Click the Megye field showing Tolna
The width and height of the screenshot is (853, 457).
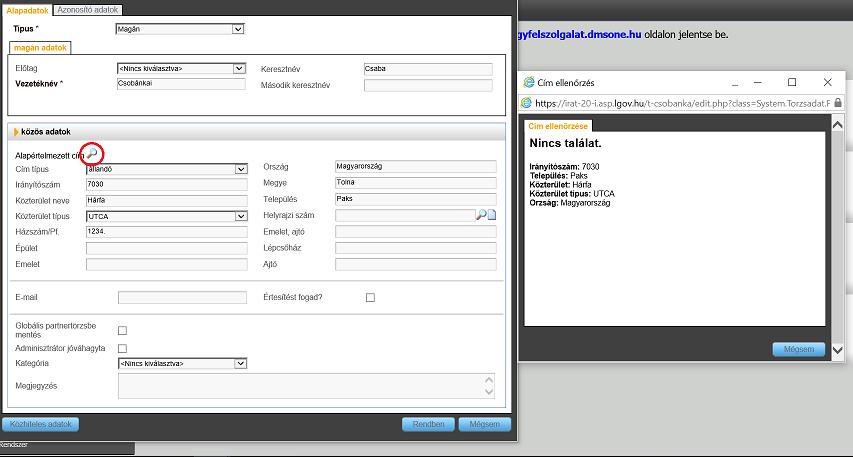point(416,183)
